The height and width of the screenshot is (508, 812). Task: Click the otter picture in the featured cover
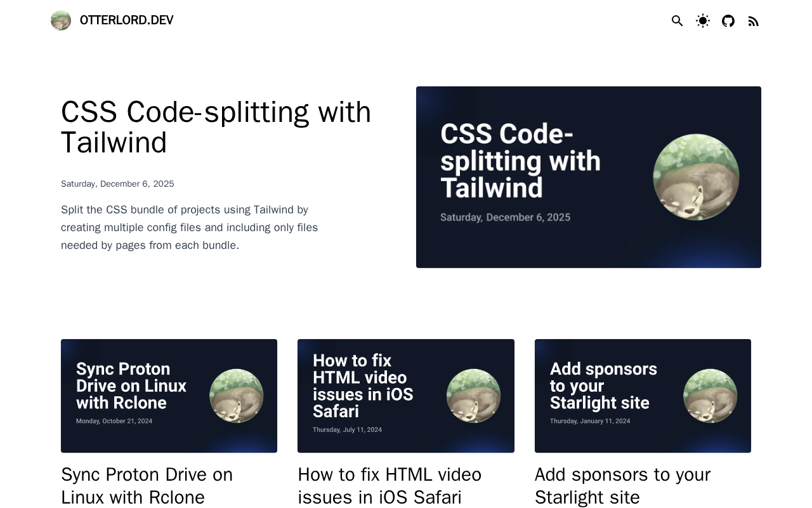click(x=696, y=177)
